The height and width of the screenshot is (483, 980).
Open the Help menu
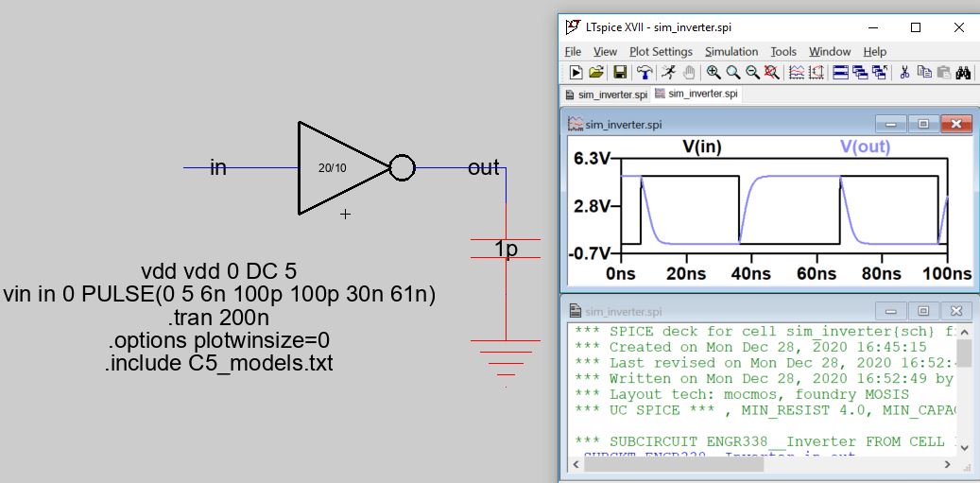click(874, 51)
